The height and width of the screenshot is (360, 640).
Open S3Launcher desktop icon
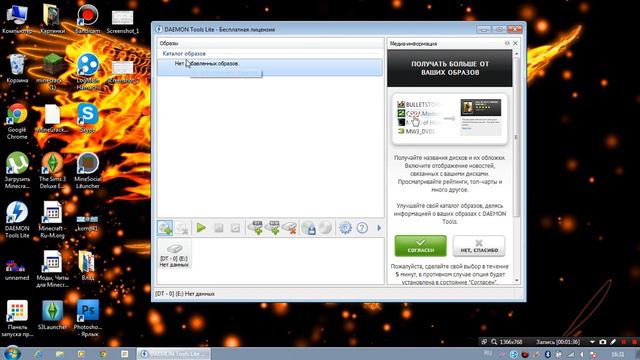pos(52,316)
